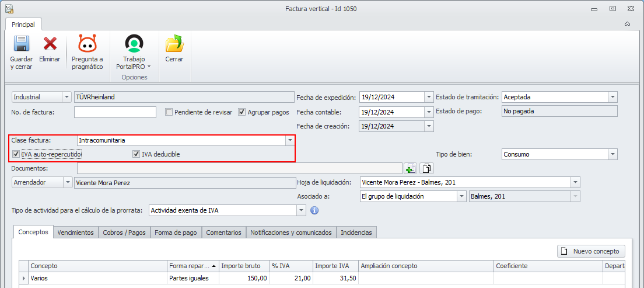
Task: Click the Ampliación concepto column header
Action: click(x=426, y=266)
